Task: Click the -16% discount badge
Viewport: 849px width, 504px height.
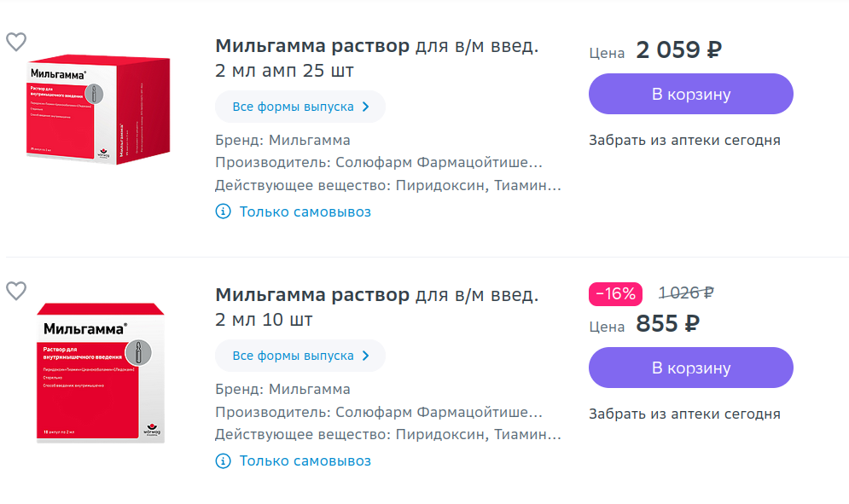Action: coord(616,294)
